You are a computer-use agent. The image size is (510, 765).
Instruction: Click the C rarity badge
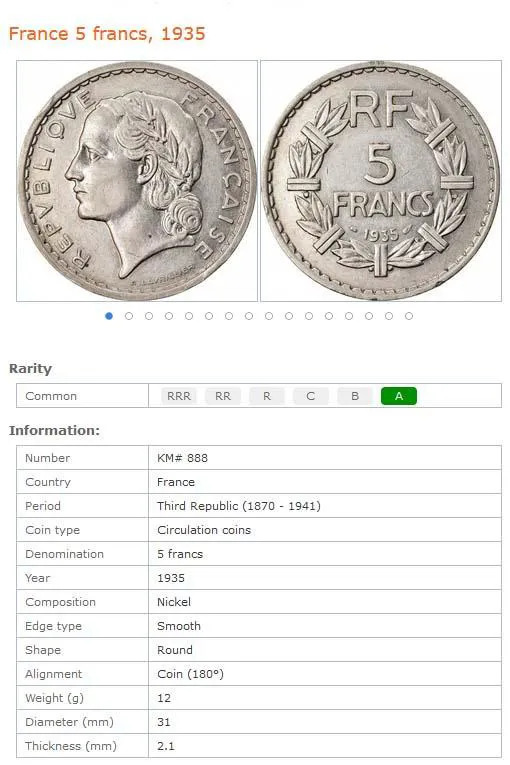(310, 396)
